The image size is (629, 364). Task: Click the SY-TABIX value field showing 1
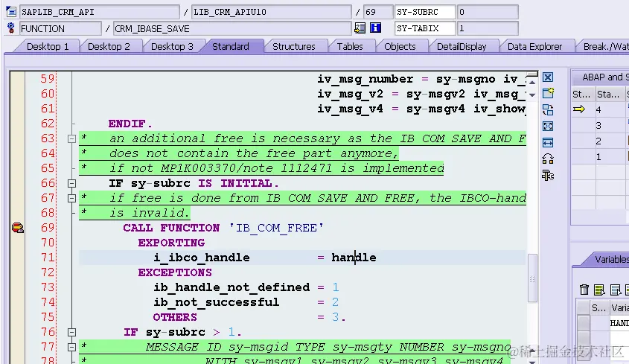point(488,28)
